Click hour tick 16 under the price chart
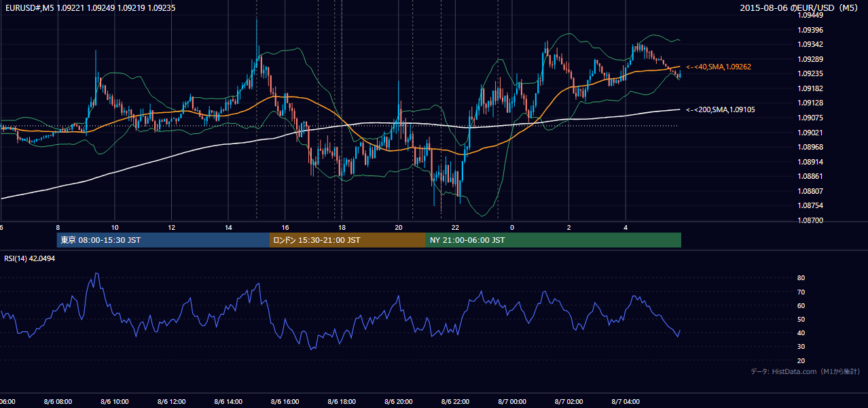The height and width of the screenshot is (408, 868). click(285, 228)
